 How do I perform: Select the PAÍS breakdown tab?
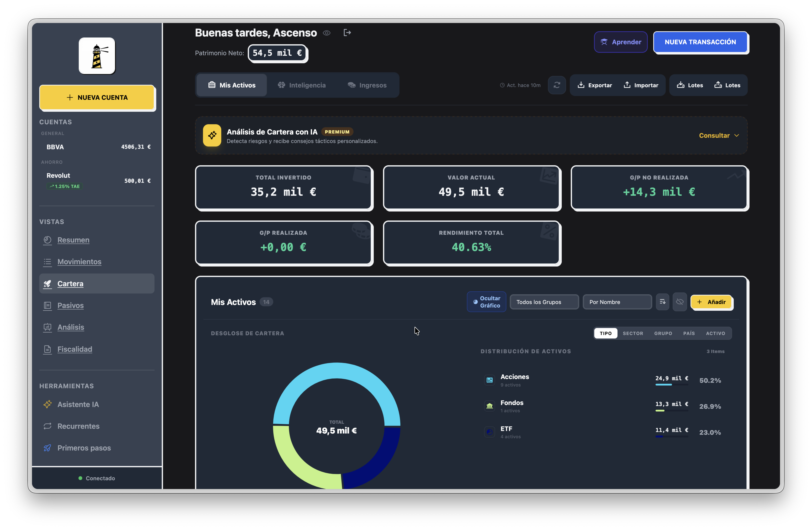689,333
